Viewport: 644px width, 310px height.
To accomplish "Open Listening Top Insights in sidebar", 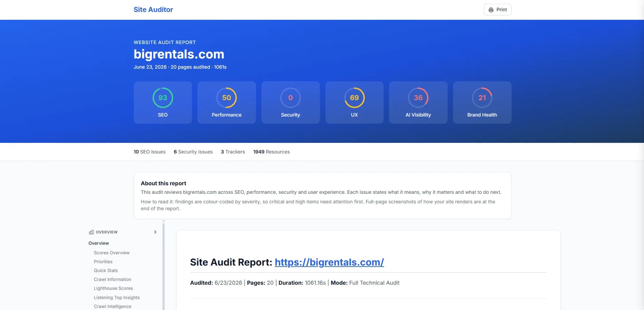I will point(117,297).
